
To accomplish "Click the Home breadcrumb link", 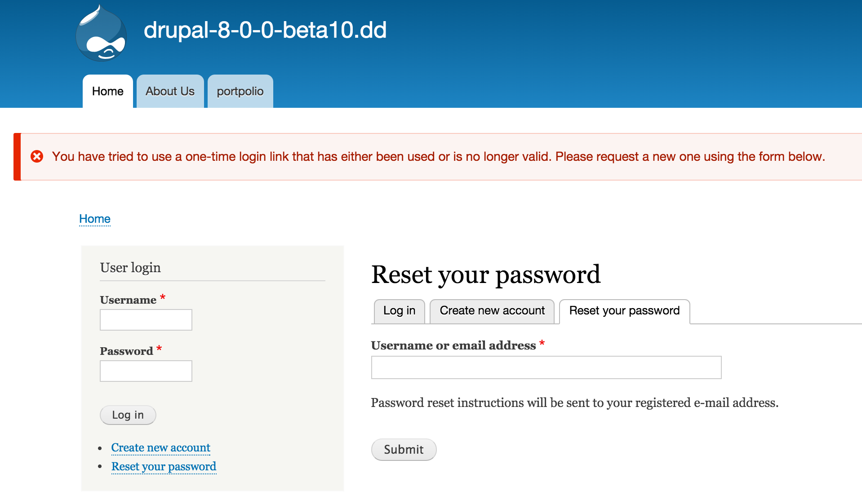I will click(x=94, y=219).
